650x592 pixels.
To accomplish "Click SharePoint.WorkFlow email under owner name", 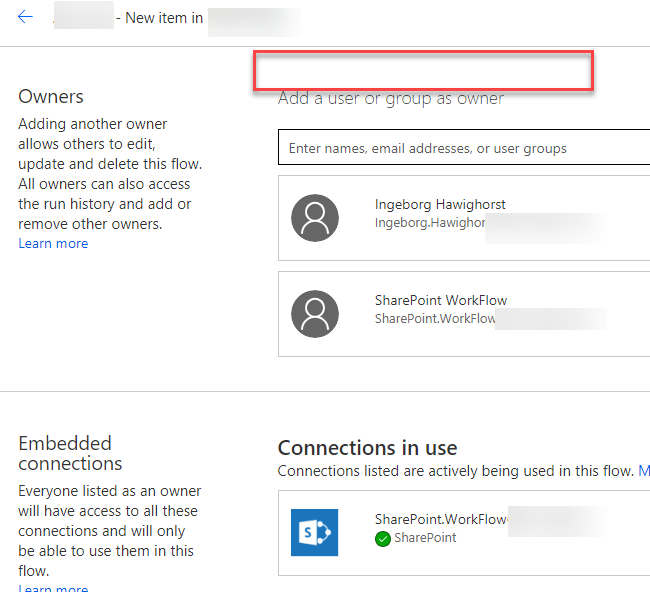I will click(x=435, y=318).
